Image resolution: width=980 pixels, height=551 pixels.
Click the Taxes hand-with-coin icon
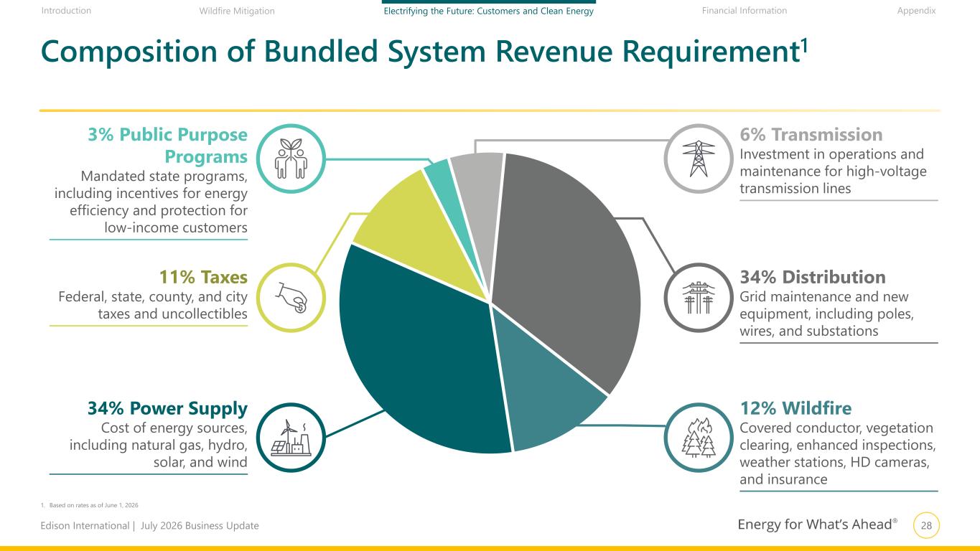[x=291, y=298]
